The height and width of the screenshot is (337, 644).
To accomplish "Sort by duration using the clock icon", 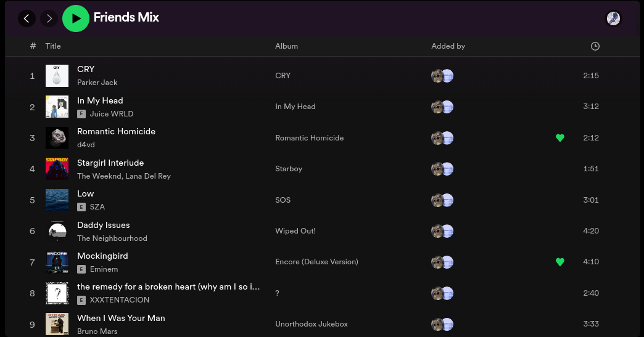I will click(x=595, y=46).
